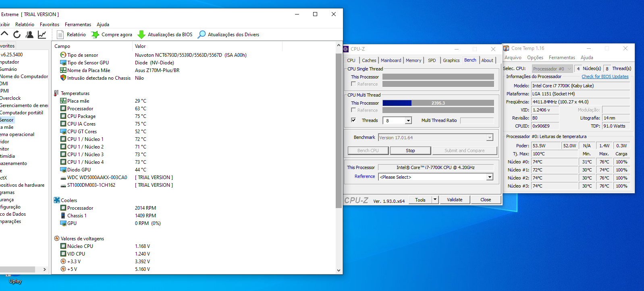Open the Ferramentas menu in Core Temp
This screenshot has height=291, width=644.
tap(562, 58)
